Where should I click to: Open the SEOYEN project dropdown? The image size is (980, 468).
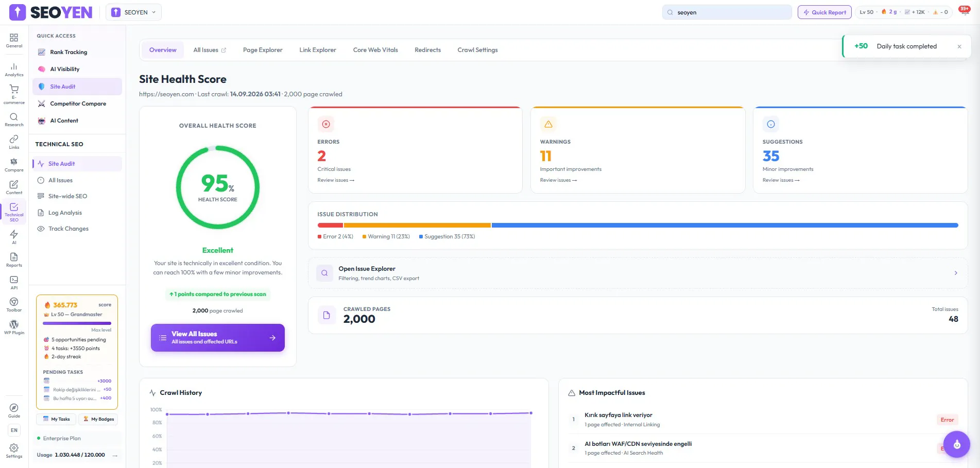[x=134, y=12]
